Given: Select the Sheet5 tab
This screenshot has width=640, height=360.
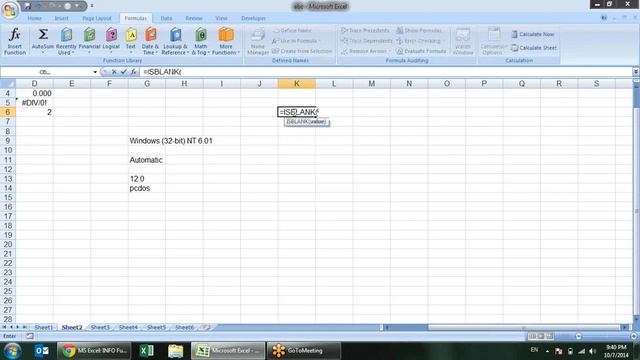Looking at the screenshot, I should click(x=156, y=327).
